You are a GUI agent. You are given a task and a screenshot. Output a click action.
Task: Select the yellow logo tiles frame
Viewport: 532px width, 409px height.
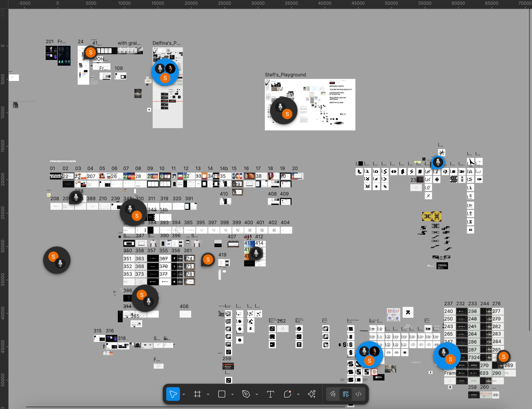432,216
